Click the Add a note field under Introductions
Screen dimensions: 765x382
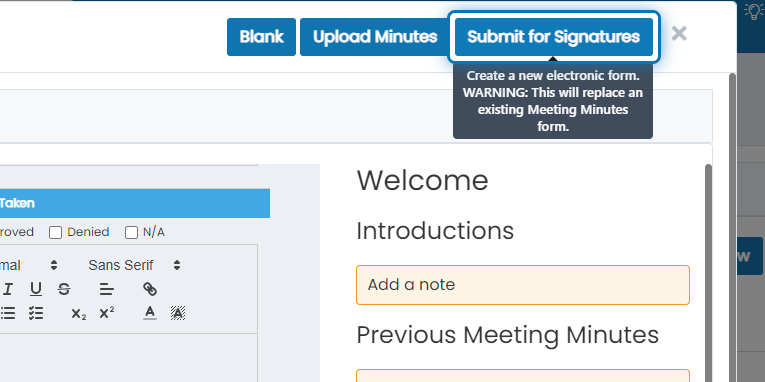523,285
